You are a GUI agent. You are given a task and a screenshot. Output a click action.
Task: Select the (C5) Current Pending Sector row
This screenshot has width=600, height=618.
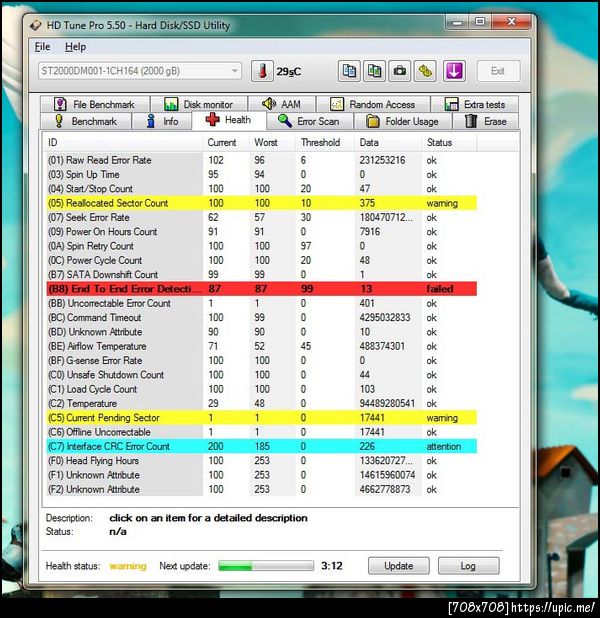click(x=261, y=418)
